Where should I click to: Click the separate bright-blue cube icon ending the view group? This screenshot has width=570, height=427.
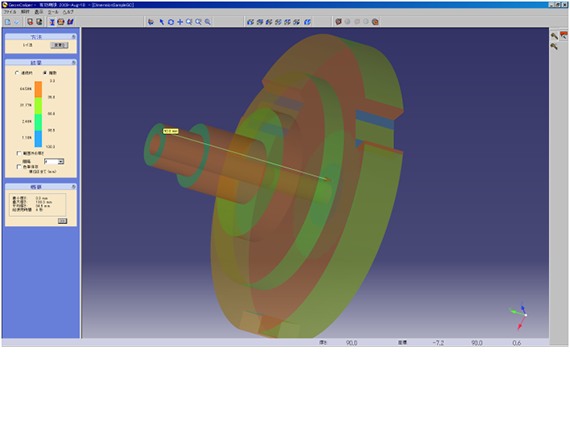coord(308,22)
